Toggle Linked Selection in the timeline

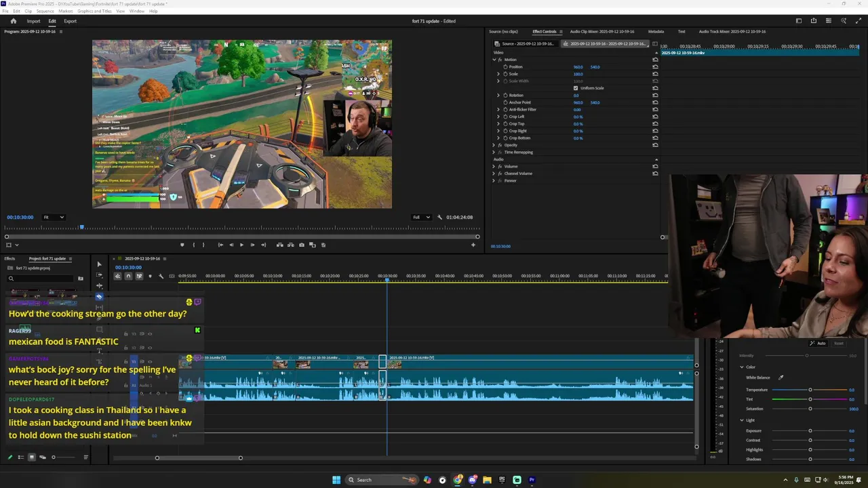(x=139, y=276)
